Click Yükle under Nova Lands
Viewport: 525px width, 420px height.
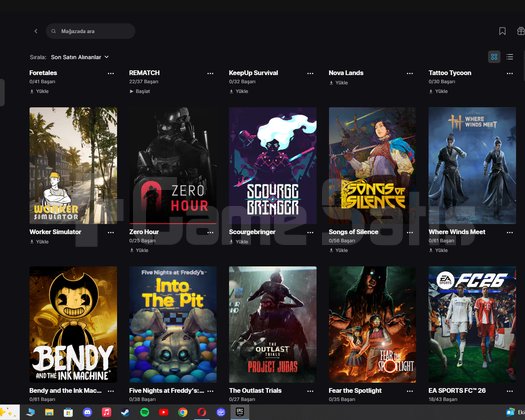[x=339, y=83]
